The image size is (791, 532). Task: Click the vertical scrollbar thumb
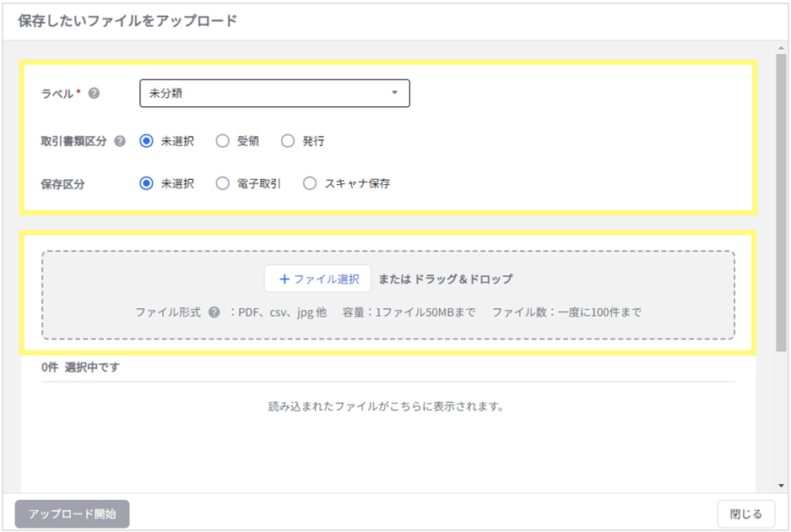pos(781,202)
